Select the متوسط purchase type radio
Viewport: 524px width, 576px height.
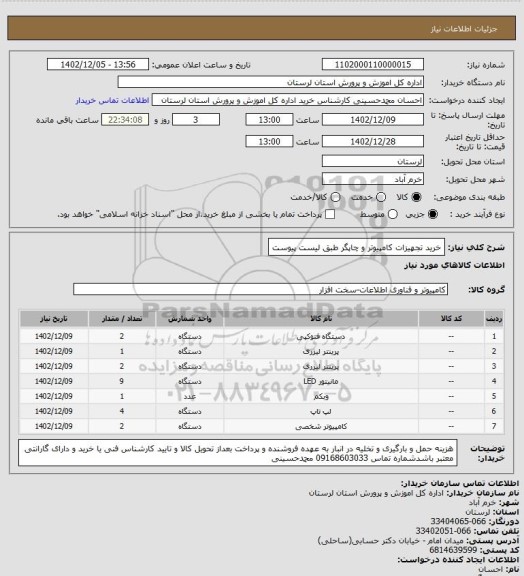(x=393, y=214)
